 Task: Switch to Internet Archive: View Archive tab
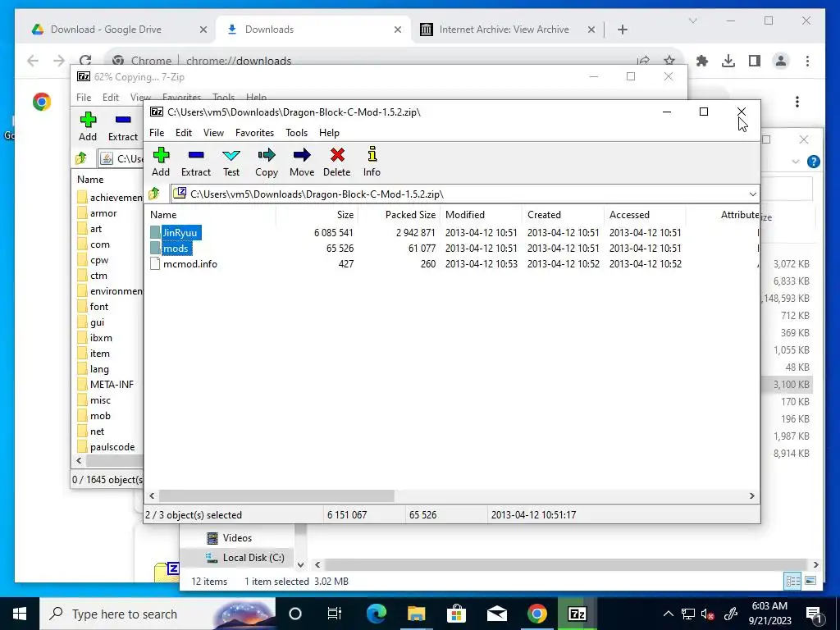pos(504,30)
